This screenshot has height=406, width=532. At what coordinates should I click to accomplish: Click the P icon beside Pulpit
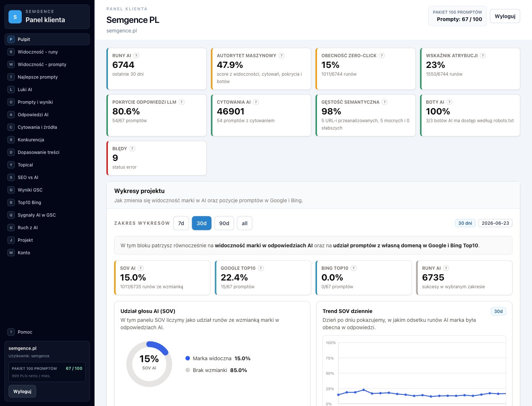click(x=11, y=39)
